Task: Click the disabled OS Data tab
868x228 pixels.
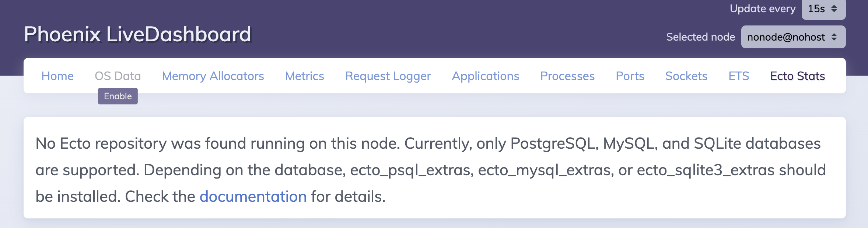Action: [118, 76]
